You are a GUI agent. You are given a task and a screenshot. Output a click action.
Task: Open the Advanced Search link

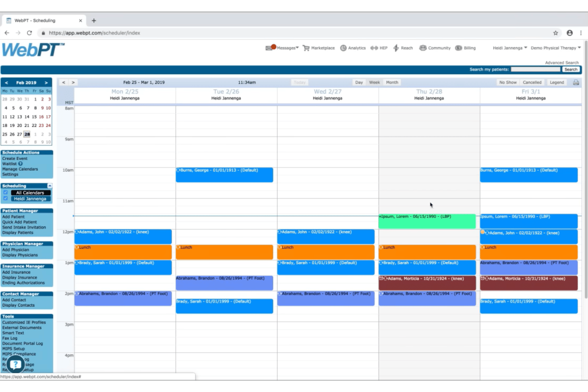[562, 63]
